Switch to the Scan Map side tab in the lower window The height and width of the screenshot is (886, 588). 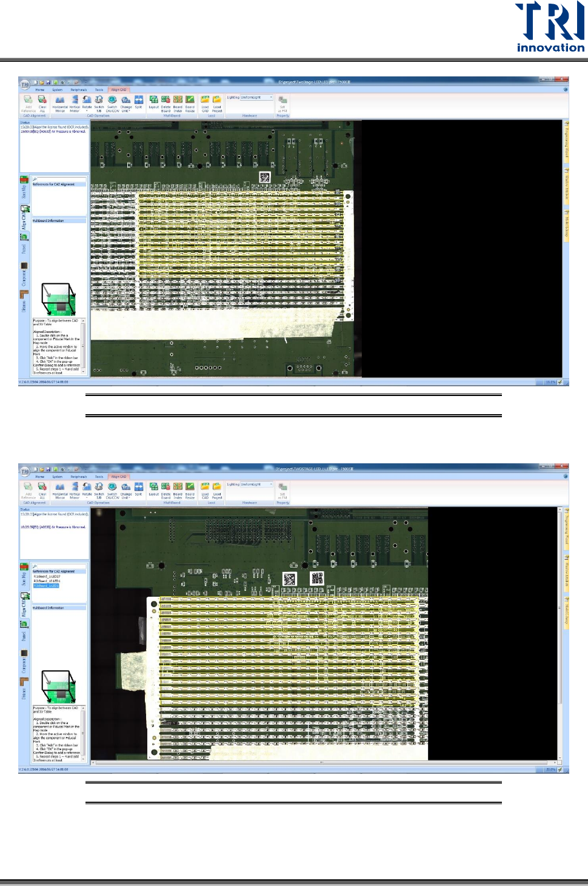click(x=24, y=575)
